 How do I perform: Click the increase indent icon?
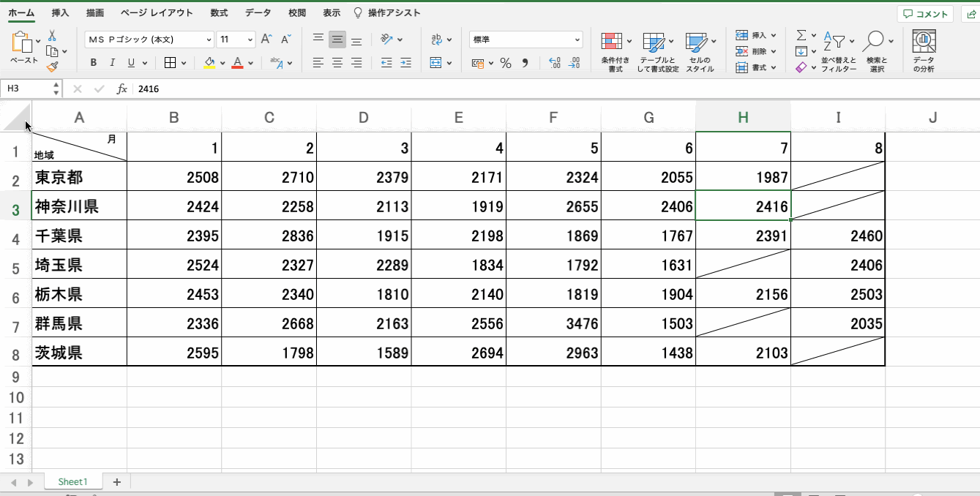[x=405, y=63]
